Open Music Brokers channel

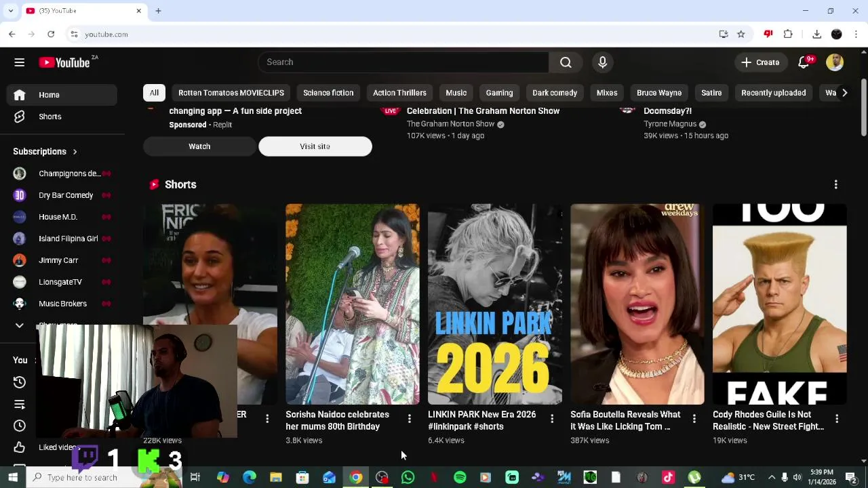pyautogui.click(x=62, y=304)
